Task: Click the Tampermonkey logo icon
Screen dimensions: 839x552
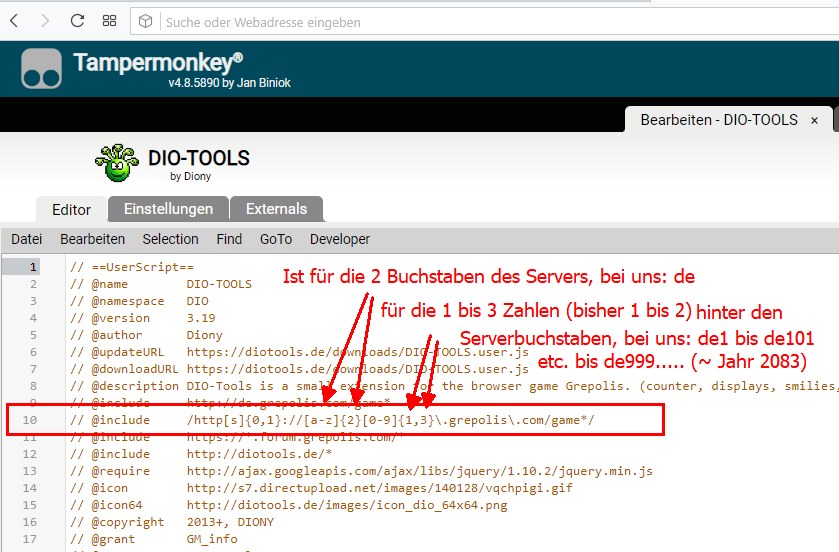Action: [41, 68]
